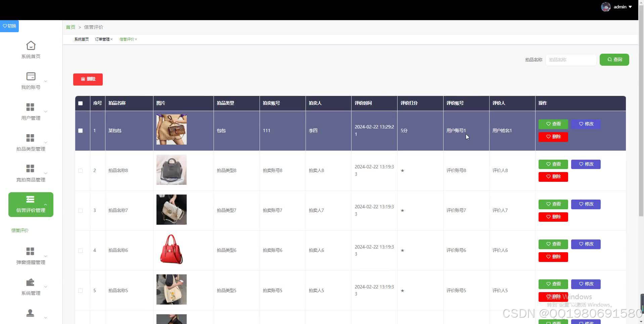Click the 用户管理 grid icon
The height and width of the screenshot is (324, 644).
click(30, 107)
